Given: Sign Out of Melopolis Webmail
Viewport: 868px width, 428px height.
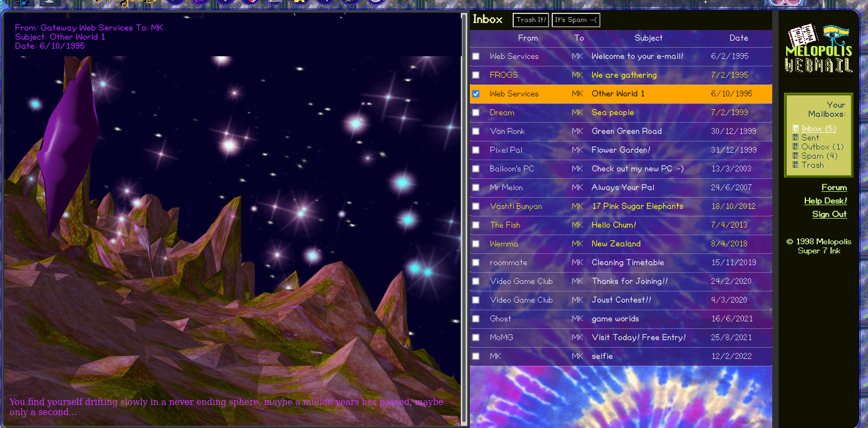Looking at the screenshot, I should pos(829,214).
